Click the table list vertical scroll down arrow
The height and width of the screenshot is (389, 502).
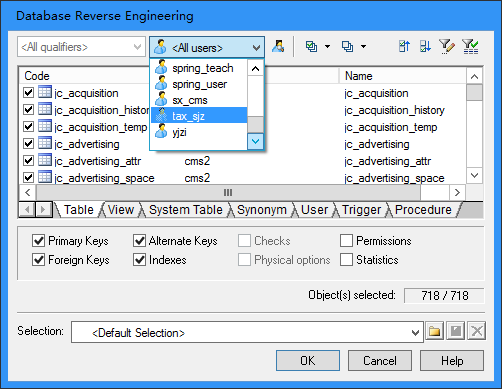point(474,175)
